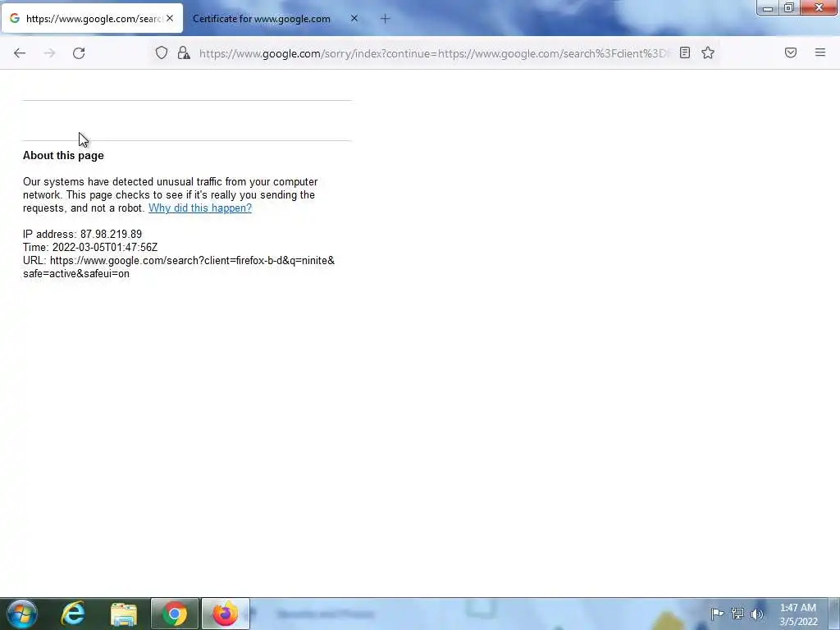Select the google.com search tab
Viewport: 840px width, 630px height.
coord(92,19)
